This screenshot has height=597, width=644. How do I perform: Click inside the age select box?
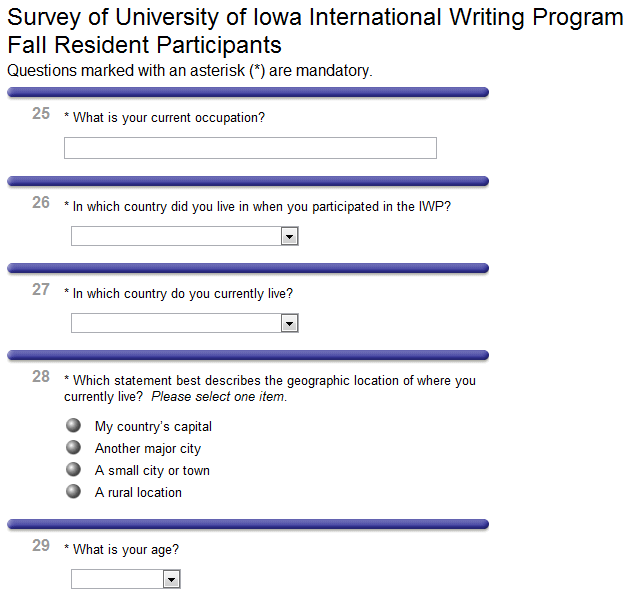(x=116, y=579)
